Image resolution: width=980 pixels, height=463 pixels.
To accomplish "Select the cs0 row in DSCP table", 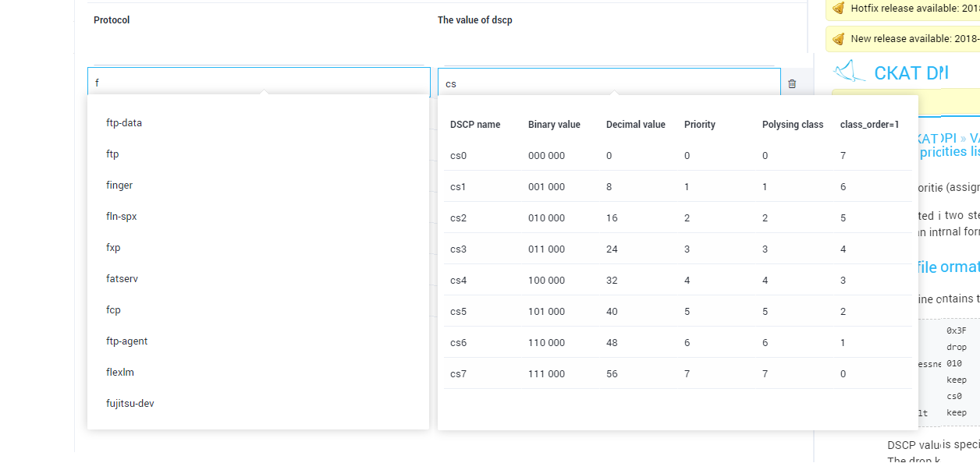I will tap(677, 156).
